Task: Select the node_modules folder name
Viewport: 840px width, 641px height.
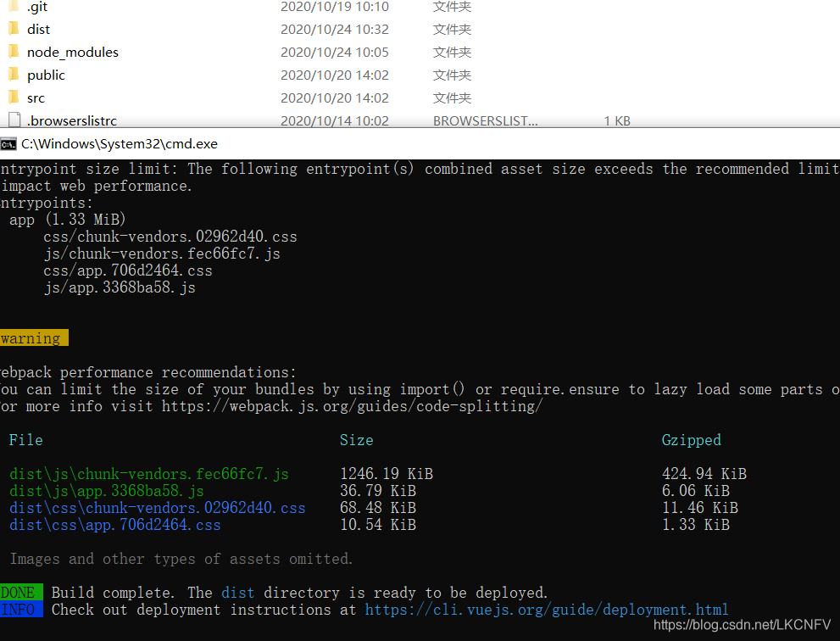Action: point(73,52)
